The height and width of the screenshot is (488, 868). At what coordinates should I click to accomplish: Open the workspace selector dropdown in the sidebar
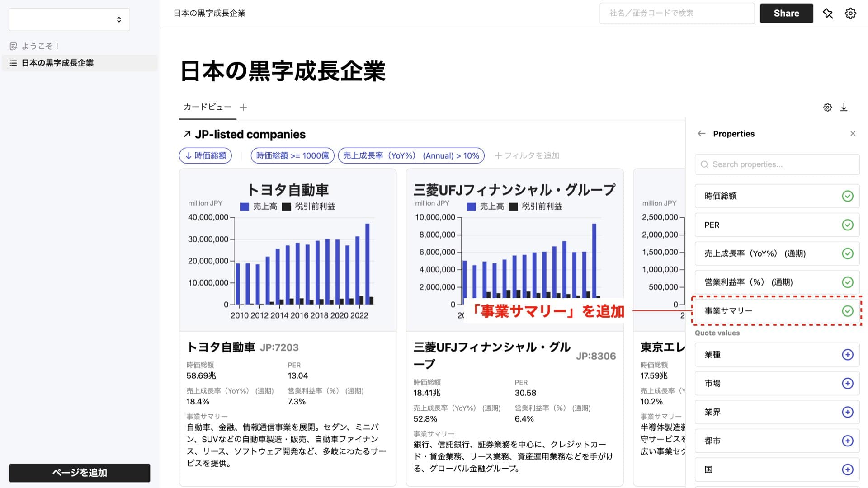click(69, 19)
